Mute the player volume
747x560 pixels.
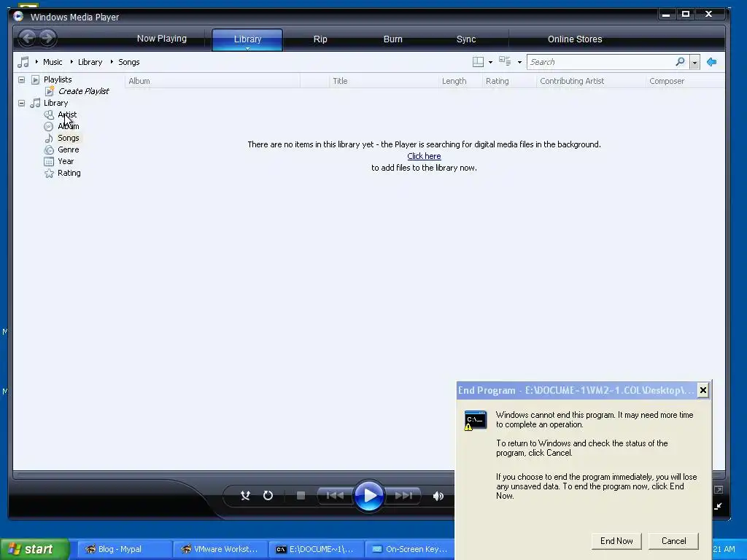[x=438, y=496]
